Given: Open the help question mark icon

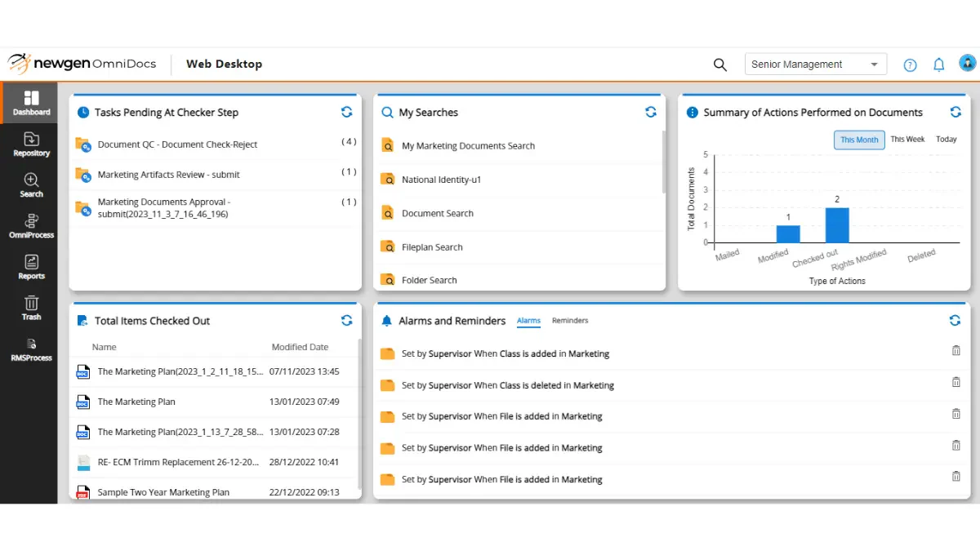Looking at the screenshot, I should [x=910, y=65].
